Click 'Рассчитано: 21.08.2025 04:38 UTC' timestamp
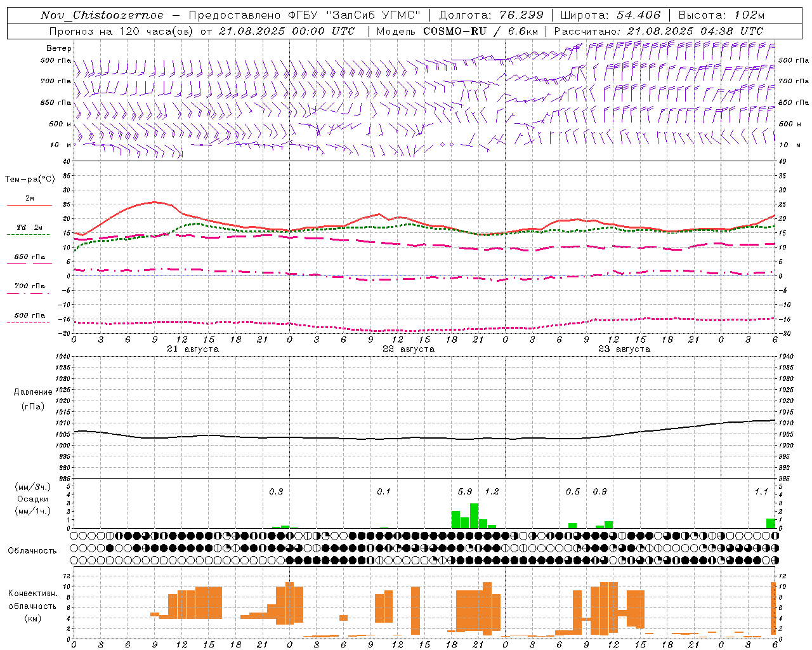Viewport: 812px width, 650px height. click(x=658, y=31)
